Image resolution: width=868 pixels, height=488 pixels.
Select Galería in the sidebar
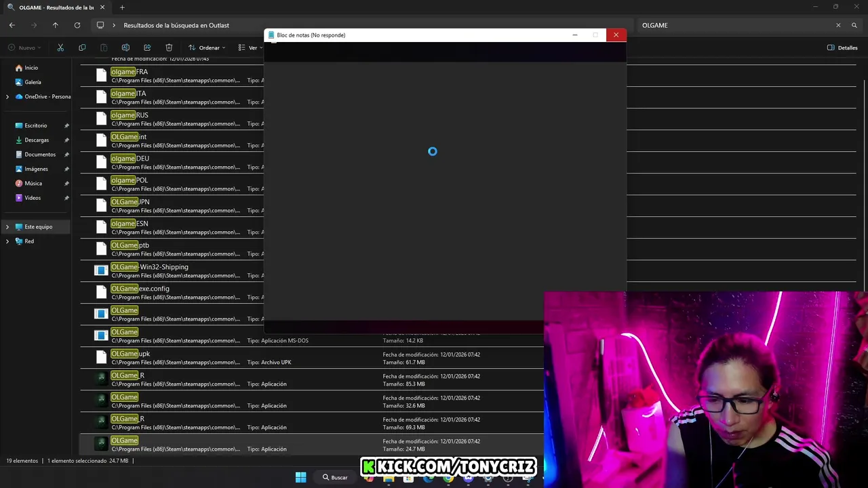pos(33,82)
